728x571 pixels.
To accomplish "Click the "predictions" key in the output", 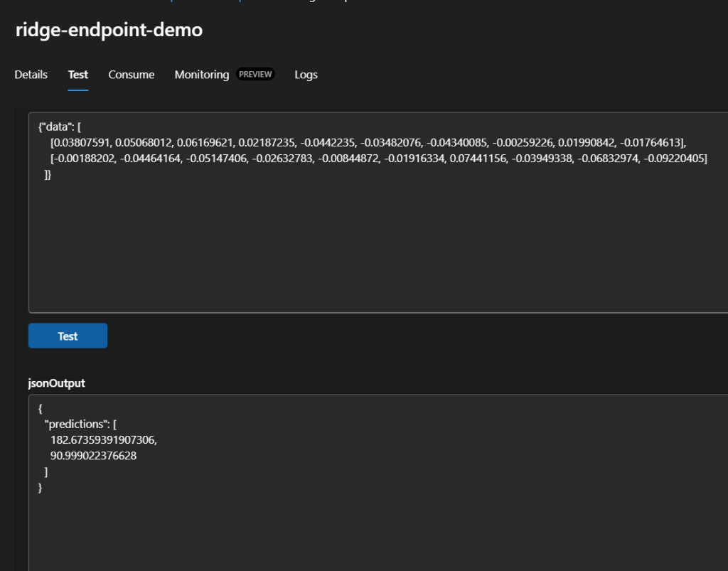I will point(77,425).
